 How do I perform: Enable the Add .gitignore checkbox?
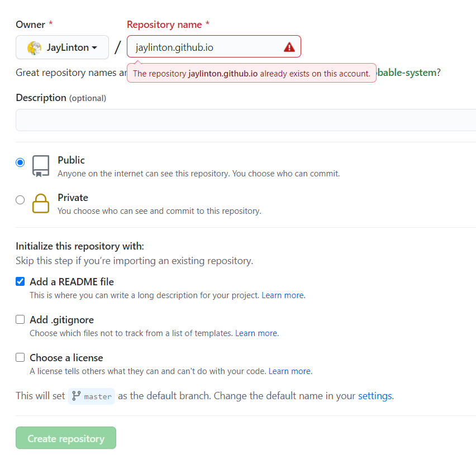[20, 319]
